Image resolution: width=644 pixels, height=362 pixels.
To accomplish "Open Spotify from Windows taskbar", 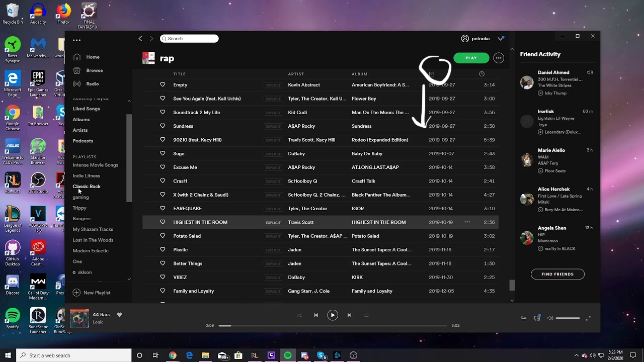I will 288,355.
